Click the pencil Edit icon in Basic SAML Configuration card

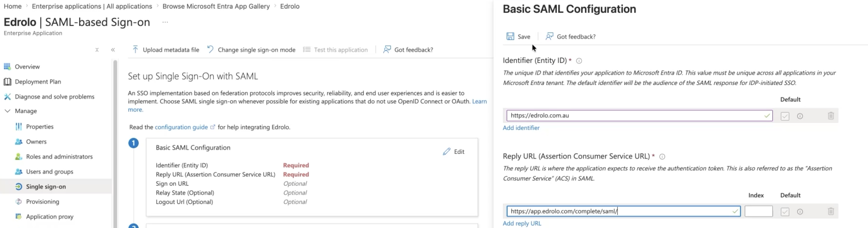coord(446,152)
